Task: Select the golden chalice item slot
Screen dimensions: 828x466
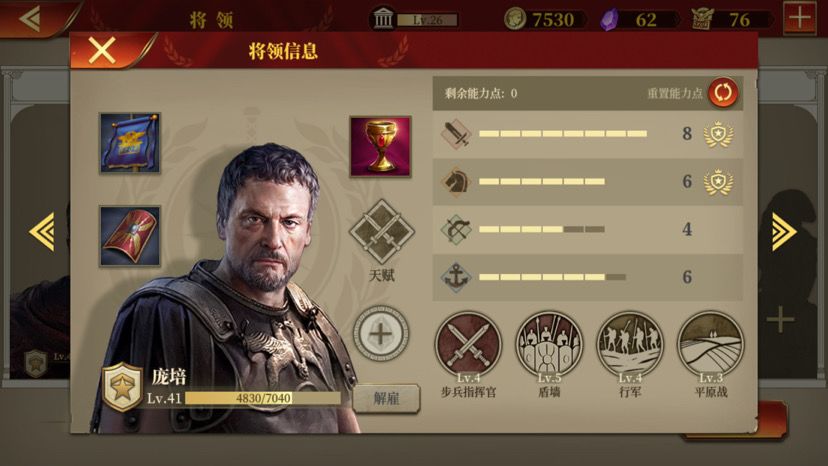Action: [x=380, y=147]
